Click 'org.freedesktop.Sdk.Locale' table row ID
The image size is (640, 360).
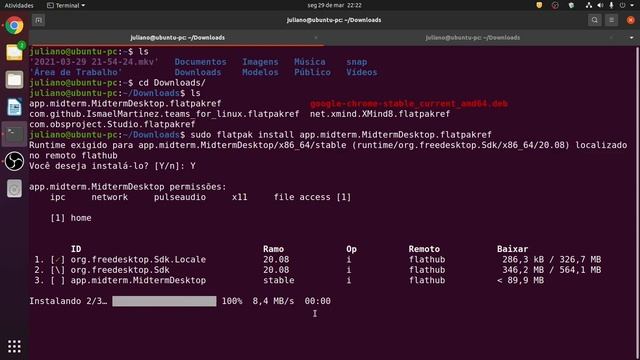point(138,260)
